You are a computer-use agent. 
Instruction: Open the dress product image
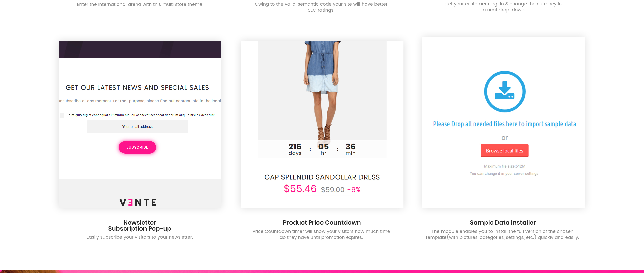[x=322, y=91]
